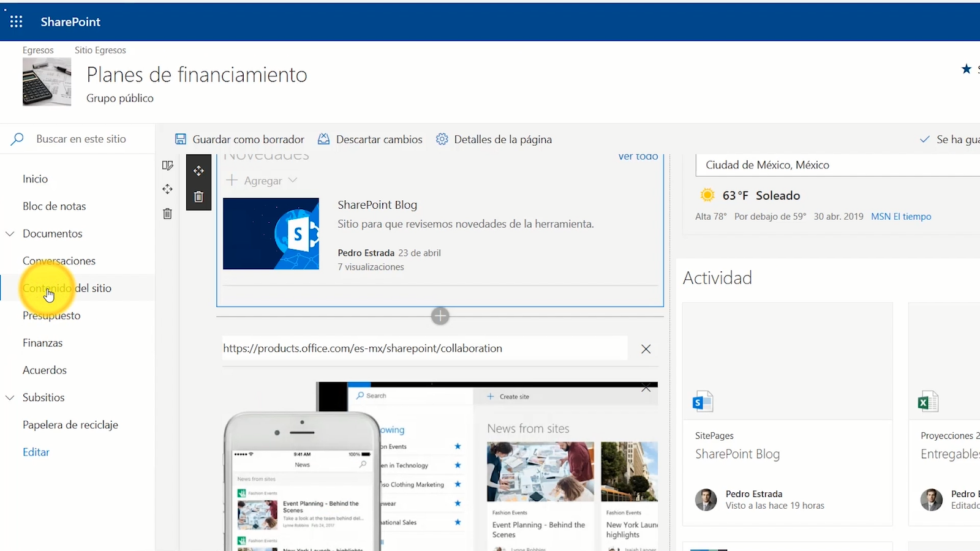Click Pedro Estrada avatar on SharePoint Blog card
The height and width of the screenshot is (551, 980).
coord(706,500)
